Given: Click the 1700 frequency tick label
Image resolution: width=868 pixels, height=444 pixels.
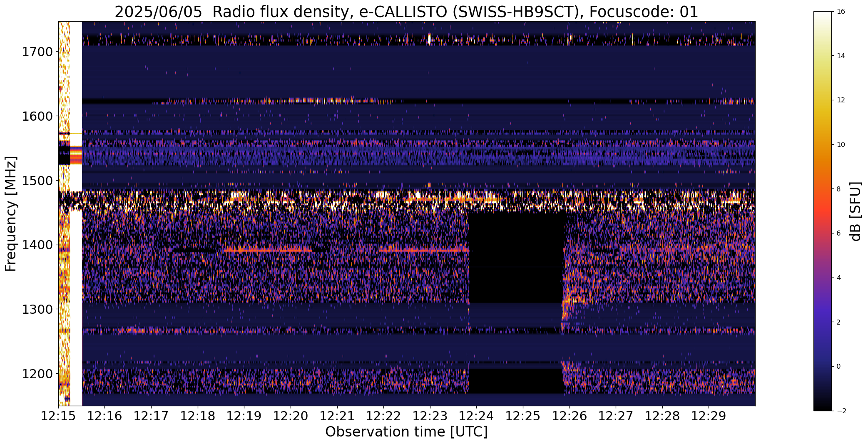Looking at the screenshot, I should coord(37,52).
